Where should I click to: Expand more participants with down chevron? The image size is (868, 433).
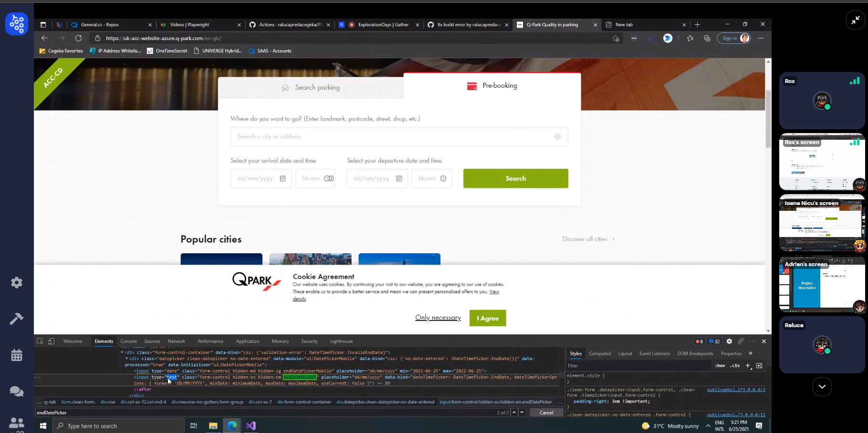coord(822,387)
